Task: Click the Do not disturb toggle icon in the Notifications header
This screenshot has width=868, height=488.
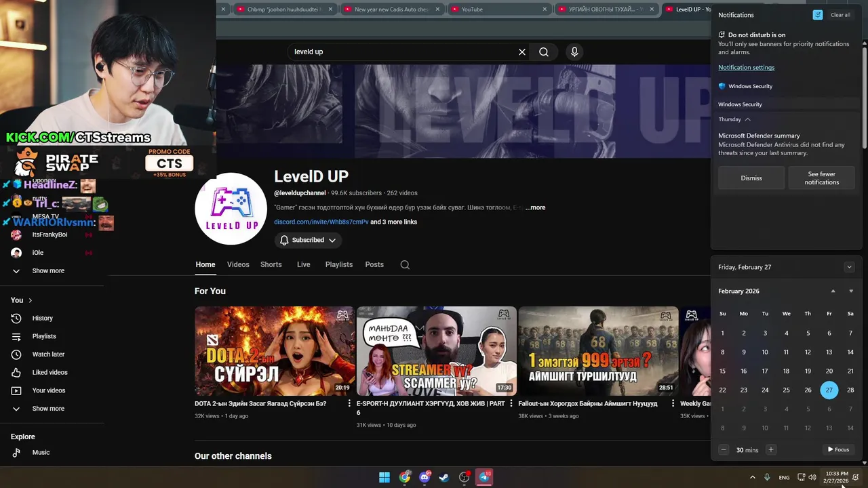Action: (x=818, y=15)
